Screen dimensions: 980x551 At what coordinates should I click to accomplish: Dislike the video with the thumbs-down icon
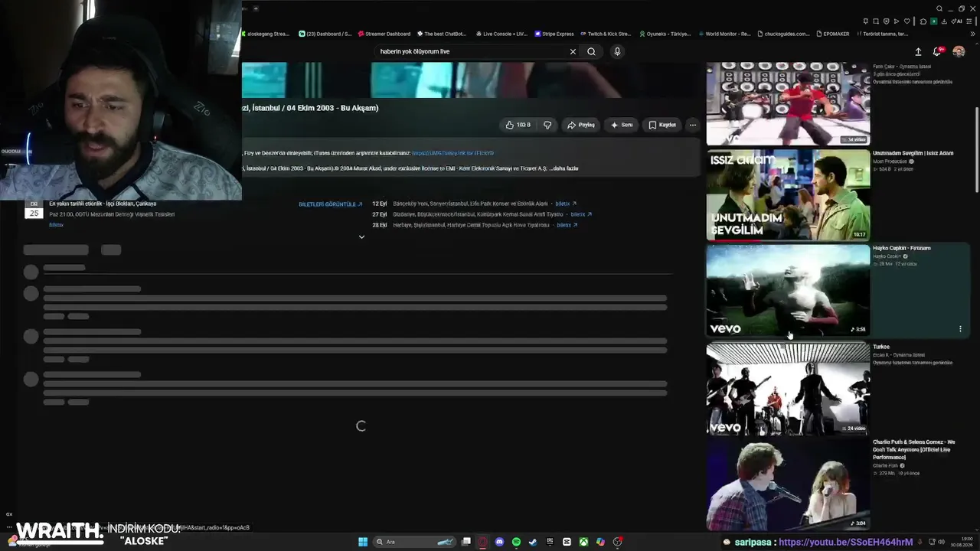point(547,125)
